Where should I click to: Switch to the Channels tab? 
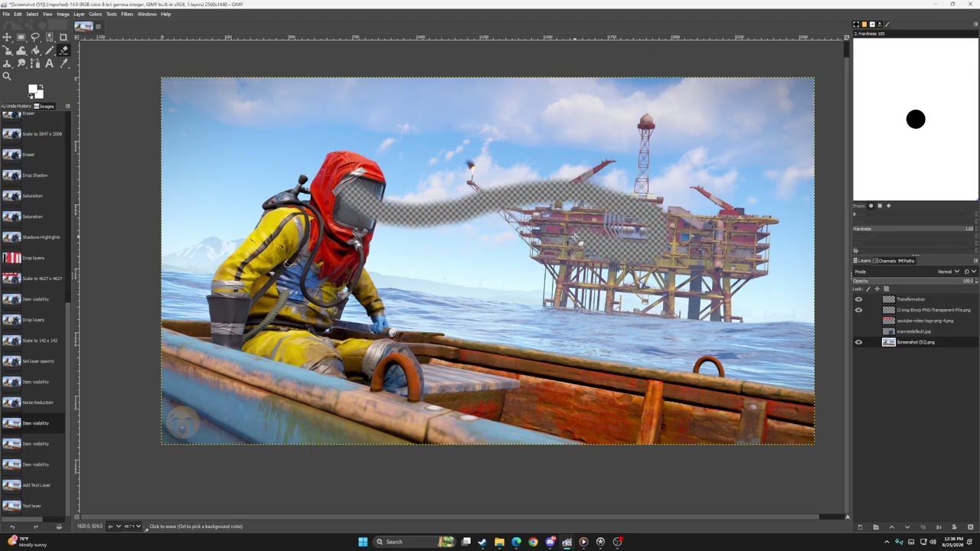[886, 261]
